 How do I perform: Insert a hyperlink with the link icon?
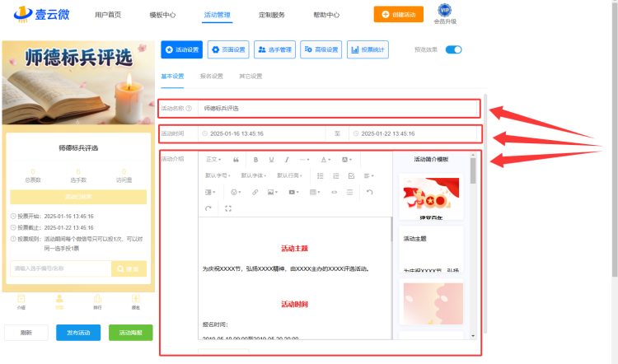pos(255,192)
